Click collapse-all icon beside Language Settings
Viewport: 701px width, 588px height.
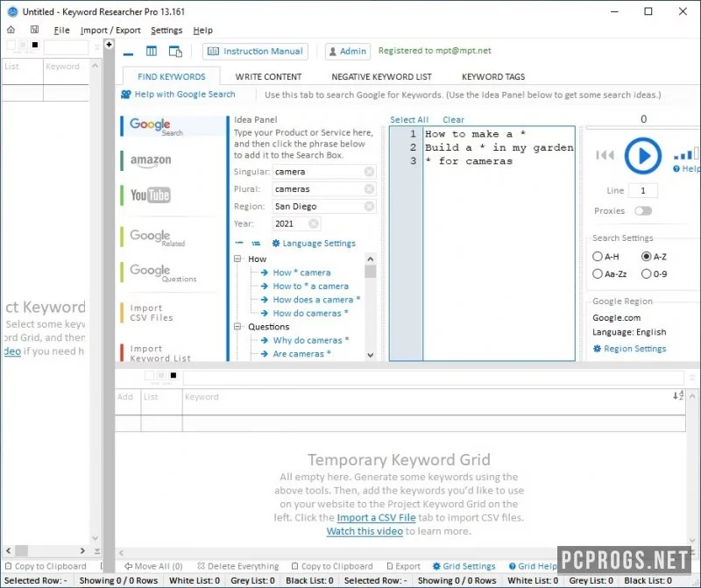239,243
